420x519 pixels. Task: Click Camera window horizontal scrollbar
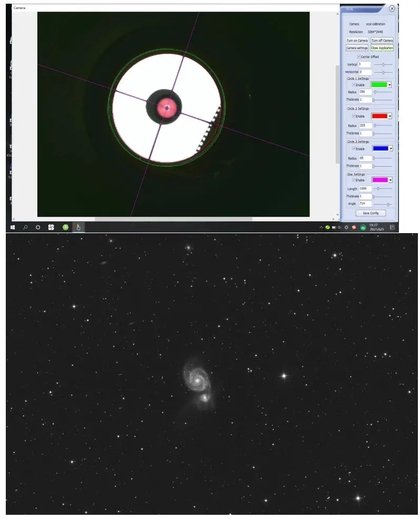(173, 219)
